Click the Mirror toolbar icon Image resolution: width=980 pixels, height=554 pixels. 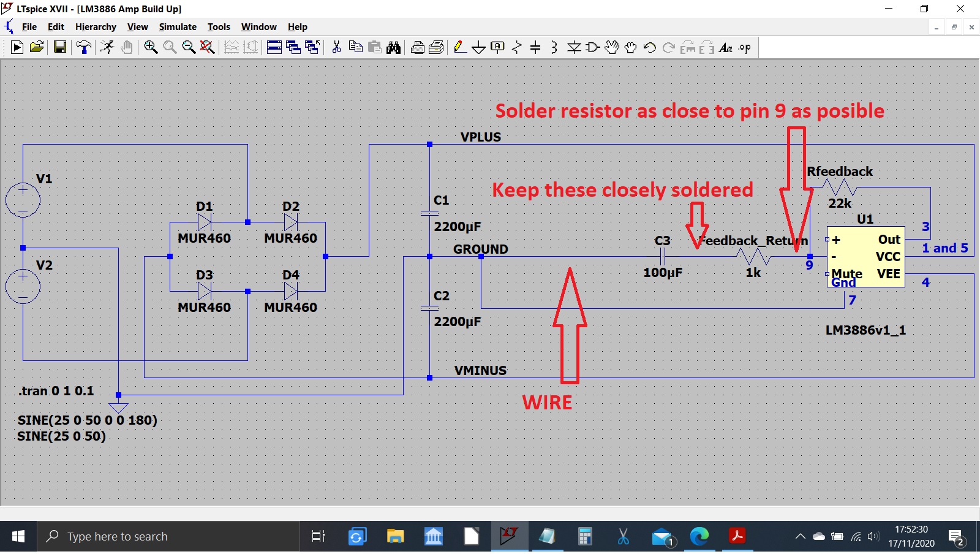(x=707, y=47)
